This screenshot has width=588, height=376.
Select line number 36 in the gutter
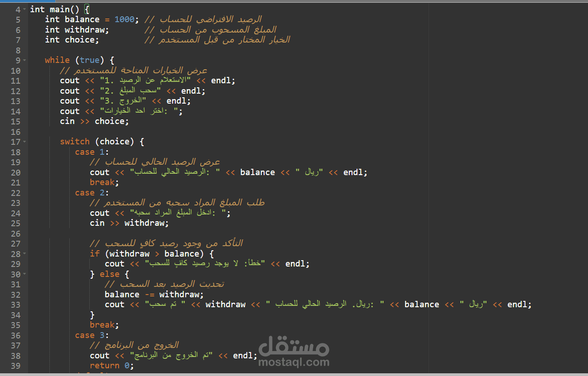coord(15,335)
